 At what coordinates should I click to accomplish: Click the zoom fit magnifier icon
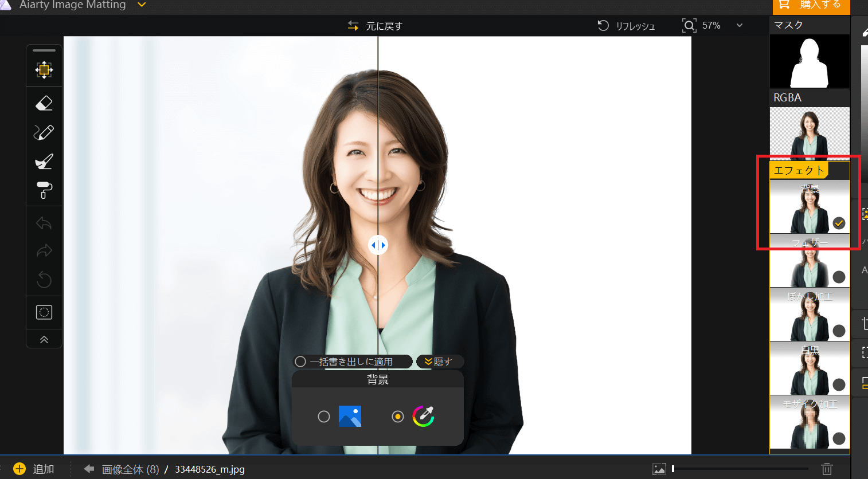pyautogui.click(x=689, y=26)
